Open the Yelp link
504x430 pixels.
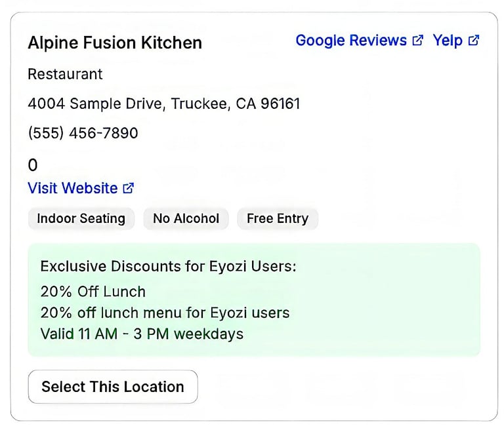[x=448, y=41]
